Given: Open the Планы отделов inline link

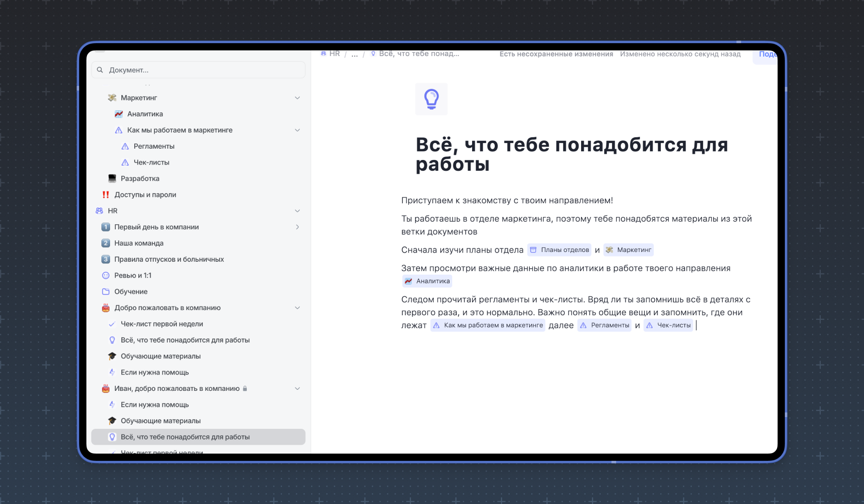Looking at the screenshot, I should coord(560,250).
